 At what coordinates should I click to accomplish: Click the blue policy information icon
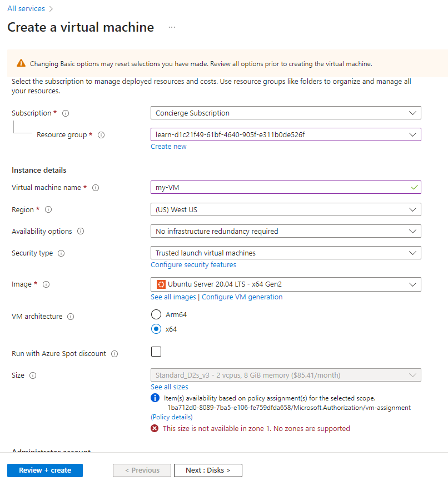(155, 398)
